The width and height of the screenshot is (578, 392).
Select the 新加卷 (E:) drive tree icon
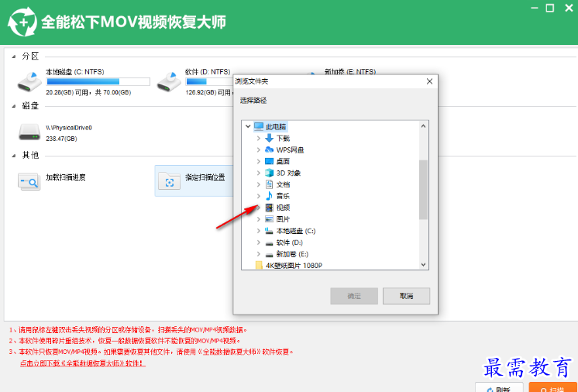pos(269,255)
